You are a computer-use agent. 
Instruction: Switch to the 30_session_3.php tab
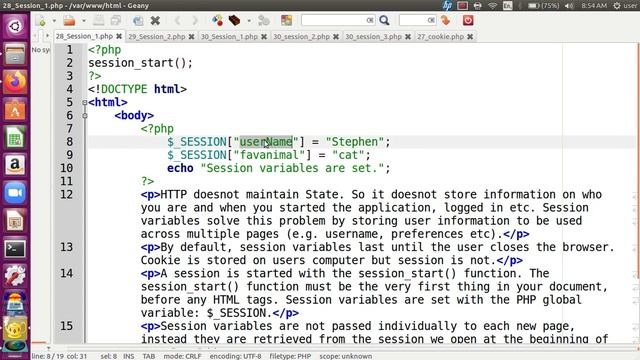point(373,36)
